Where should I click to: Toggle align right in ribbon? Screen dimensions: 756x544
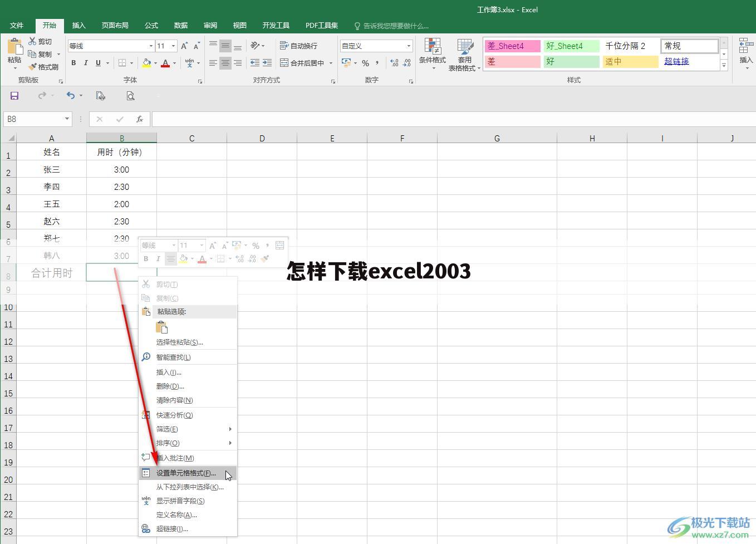238,63
